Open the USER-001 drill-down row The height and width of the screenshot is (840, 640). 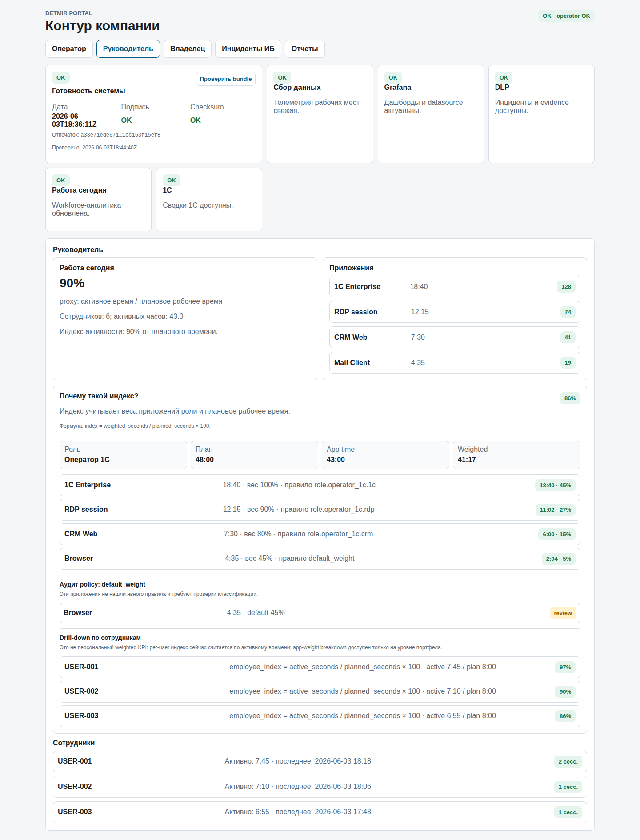click(x=320, y=667)
